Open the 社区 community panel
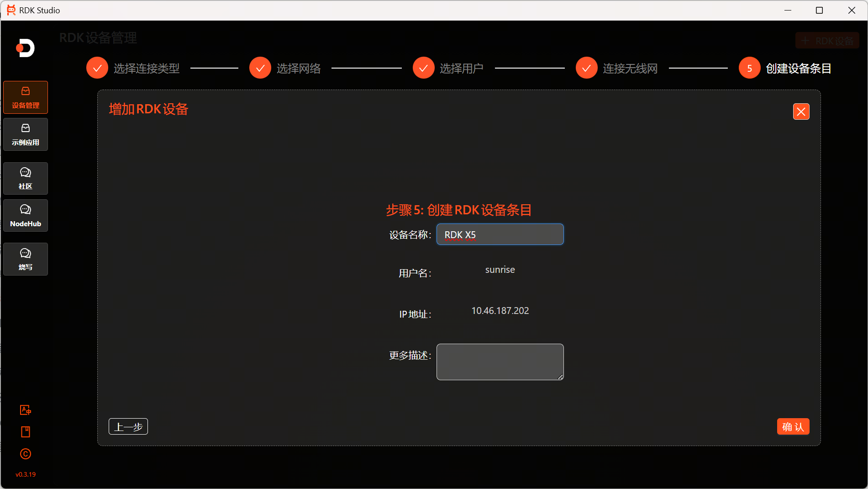The image size is (868, 489). 25,178
